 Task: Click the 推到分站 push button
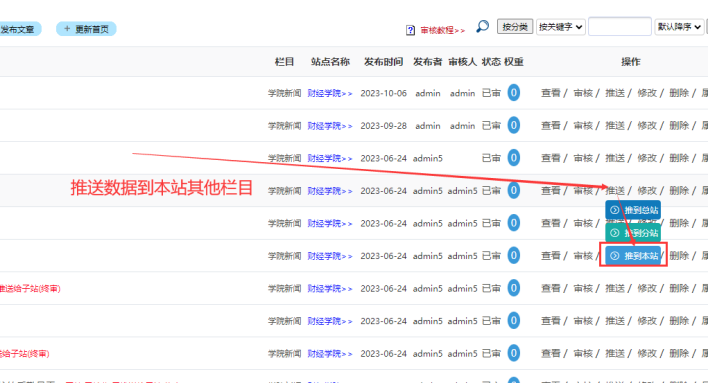coord(633,233)
